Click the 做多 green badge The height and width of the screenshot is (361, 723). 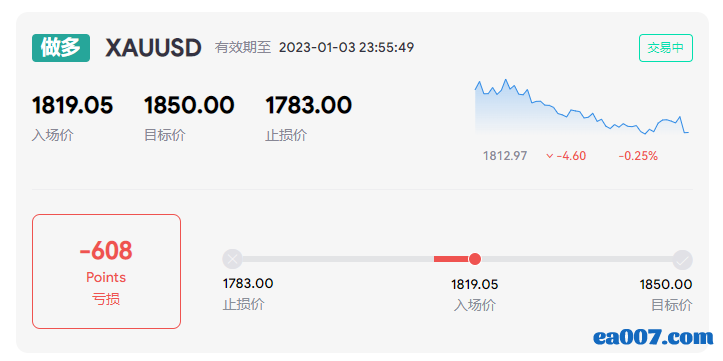click(61, 48)
